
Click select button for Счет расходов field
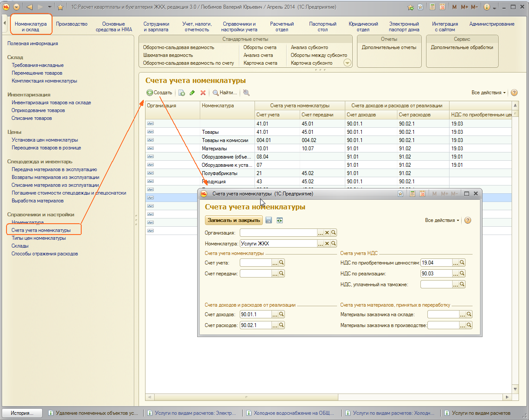coord(275,325)
